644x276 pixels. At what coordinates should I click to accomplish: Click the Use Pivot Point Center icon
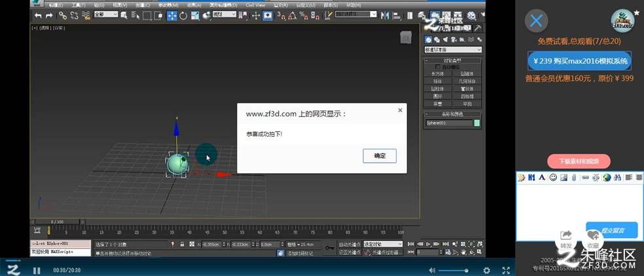[243, 16]
